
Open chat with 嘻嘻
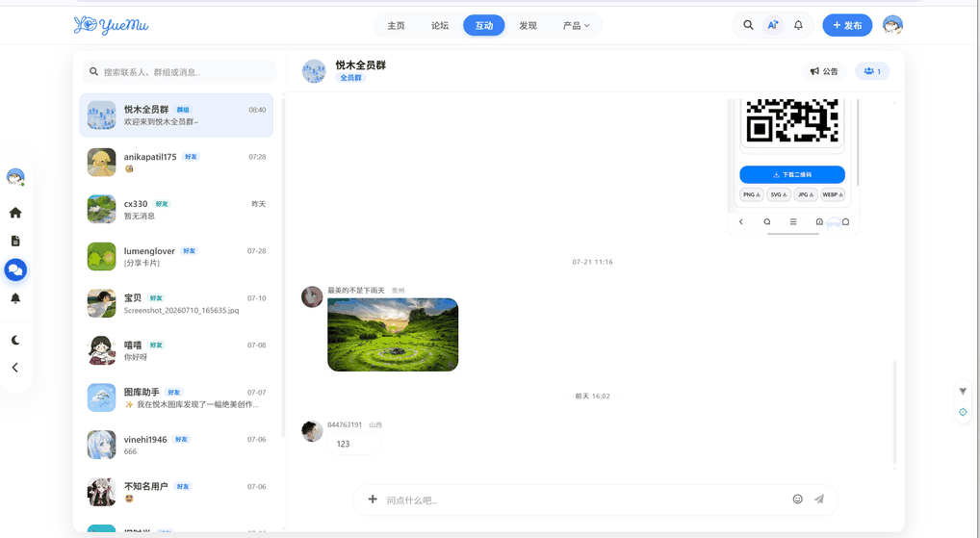pos(176,350)
